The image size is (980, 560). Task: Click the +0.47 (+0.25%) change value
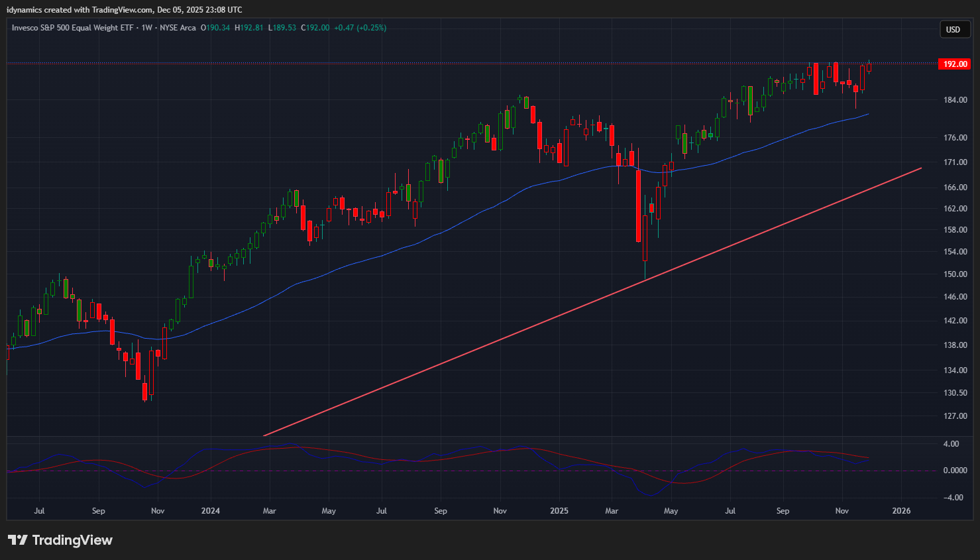point(360,28)
